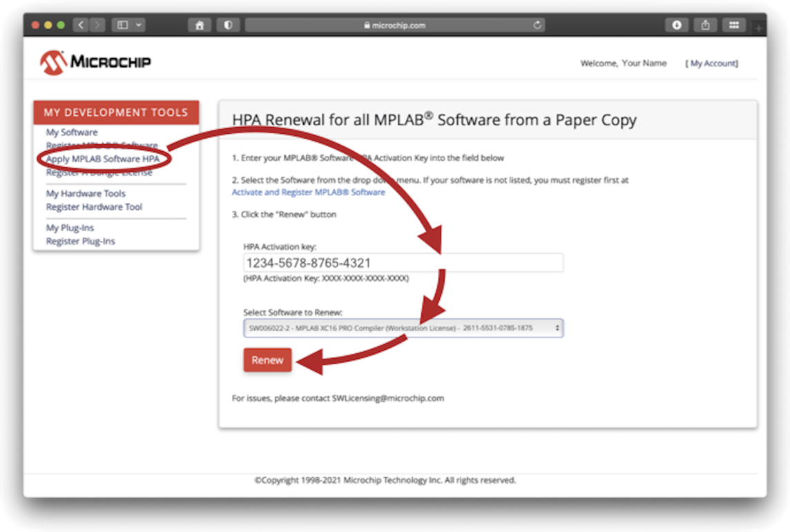Click the red Renew button
This screenshot has height=532, width=790.
[x=267, y=360]
